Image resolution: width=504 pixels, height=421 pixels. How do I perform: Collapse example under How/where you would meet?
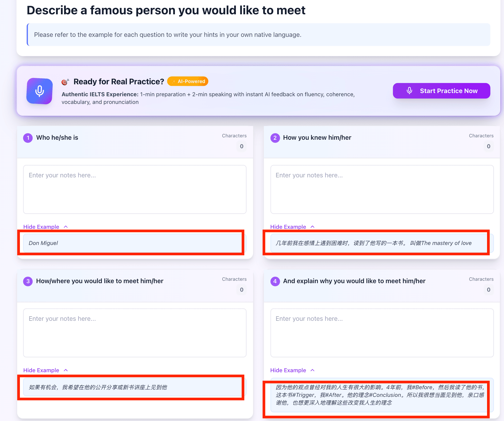pos(46,370)
